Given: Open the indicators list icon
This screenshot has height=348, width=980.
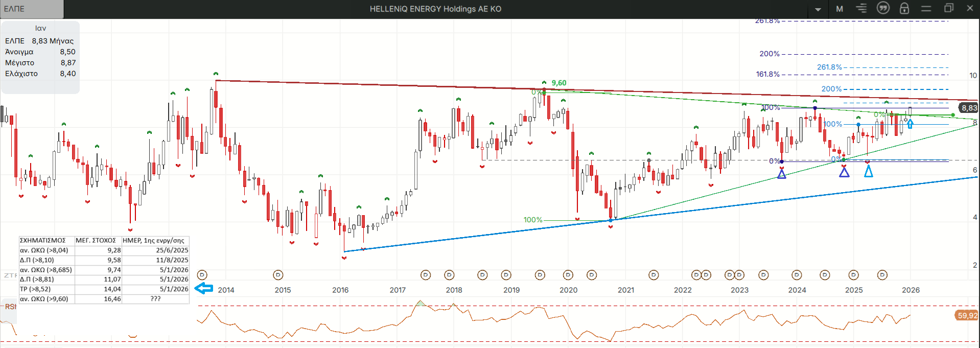Looking at the screenshot, I should [x=861, y=8].
